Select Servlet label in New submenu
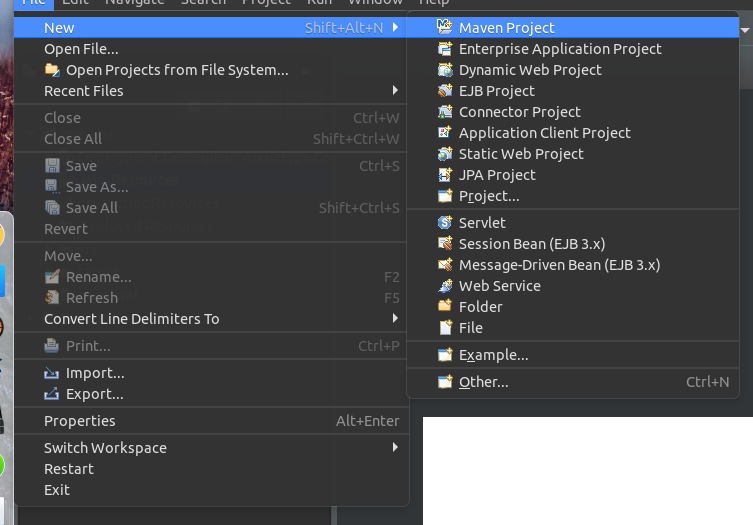The width and height of the screenshot is (753, 525). 482,223
